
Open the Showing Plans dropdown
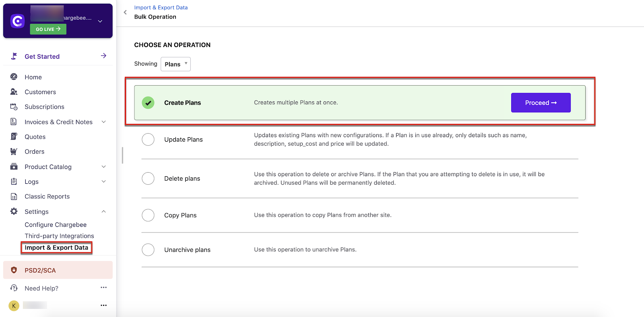[x=175, y=64]
